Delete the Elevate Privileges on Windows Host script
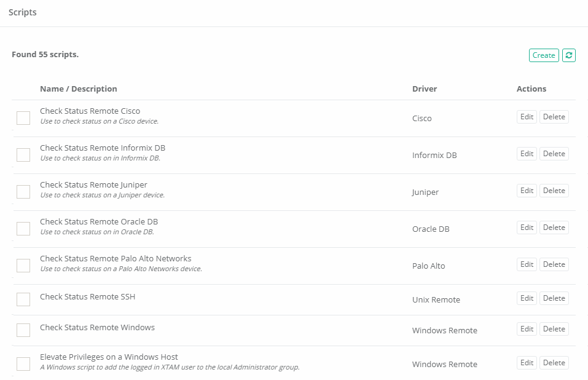Image resolution: width=588 pixels, height=380 pixels. 554,363
